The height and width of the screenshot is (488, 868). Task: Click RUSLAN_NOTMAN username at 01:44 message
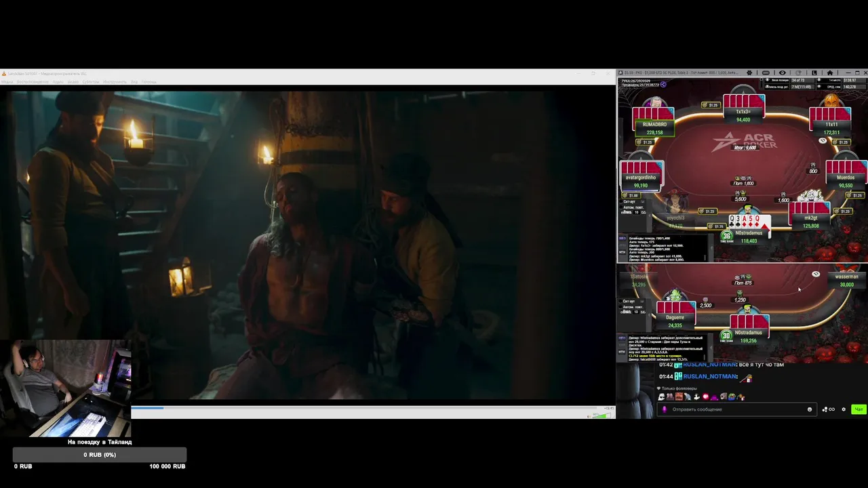[710, 377]
